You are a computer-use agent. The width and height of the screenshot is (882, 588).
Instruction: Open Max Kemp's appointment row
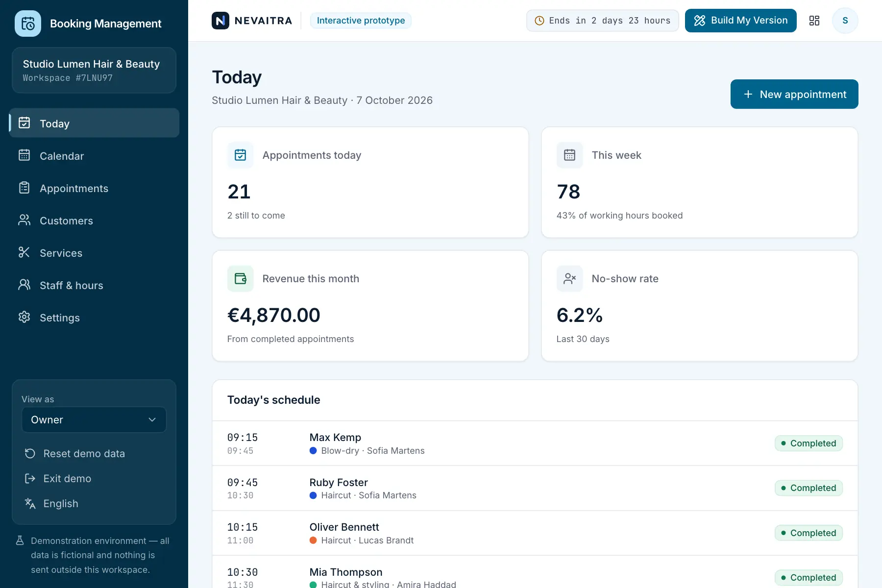pyautogui.click(x=535, y=443)
